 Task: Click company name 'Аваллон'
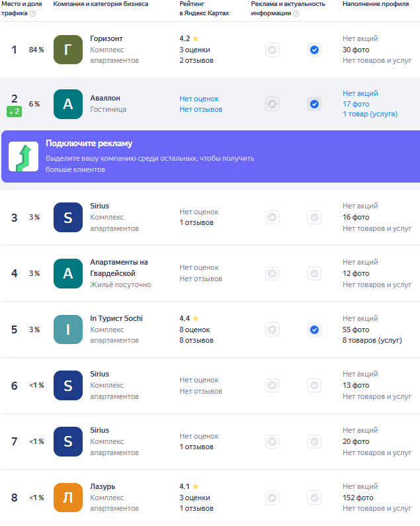point(105,98)
